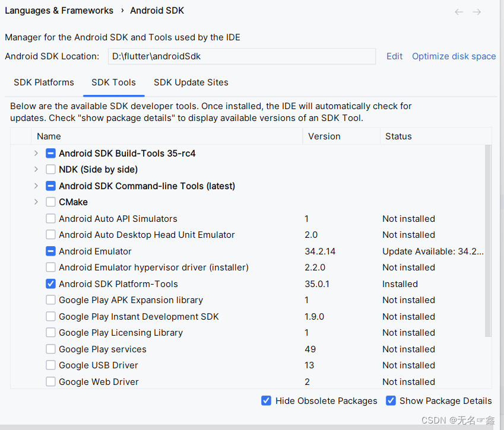
Task: Toggle the Android Emulator checkbox
Action: tap(50, 251)
